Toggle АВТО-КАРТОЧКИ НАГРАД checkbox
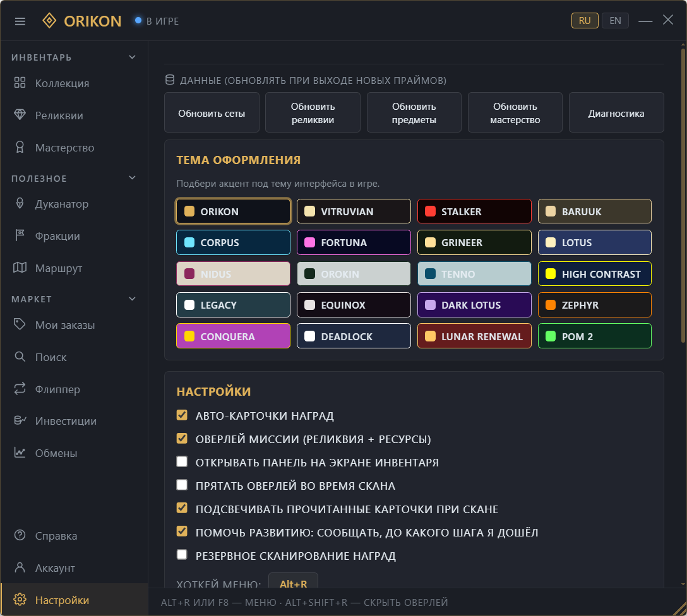The height and width of the screenshot is (616, 687). point(182,415)
